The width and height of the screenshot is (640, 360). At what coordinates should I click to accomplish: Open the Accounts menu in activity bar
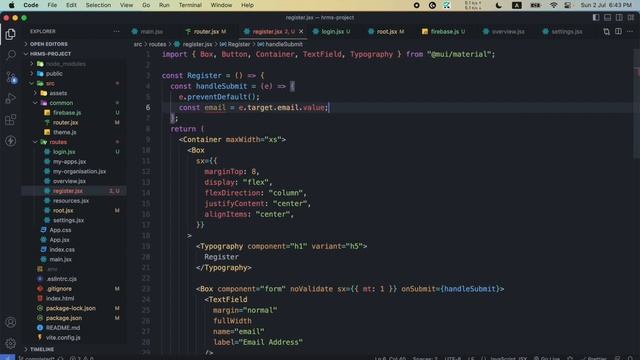point(11,322)
